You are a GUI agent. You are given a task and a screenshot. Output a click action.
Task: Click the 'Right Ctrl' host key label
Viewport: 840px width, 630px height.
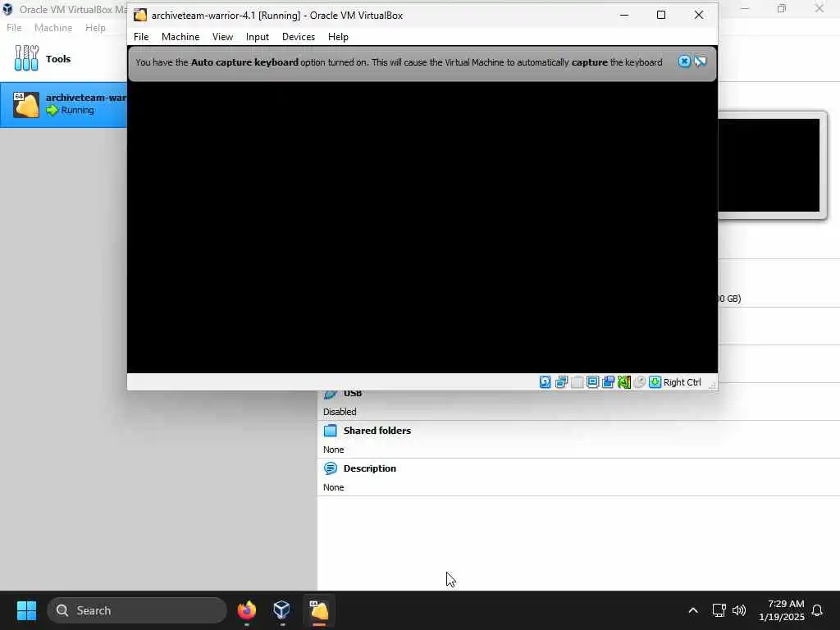(x=682, y=382)
